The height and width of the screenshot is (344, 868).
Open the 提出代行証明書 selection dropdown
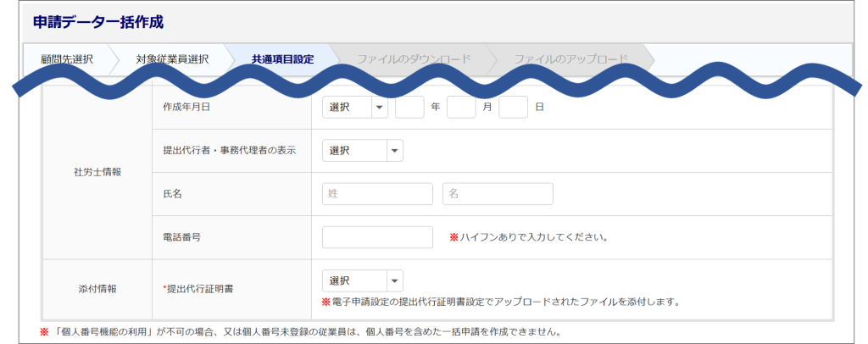click(363, 281)
